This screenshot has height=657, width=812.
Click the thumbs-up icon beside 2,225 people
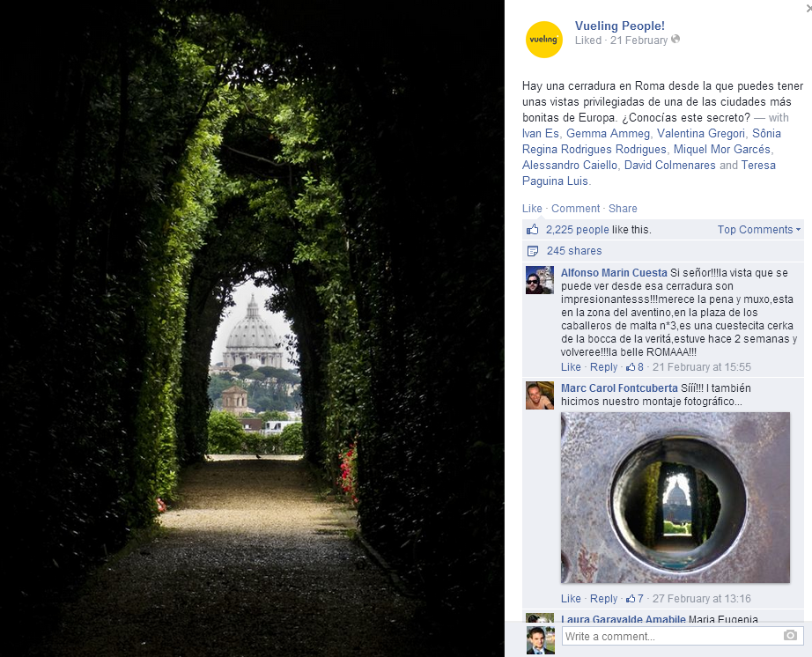click(x=532, y=229)
